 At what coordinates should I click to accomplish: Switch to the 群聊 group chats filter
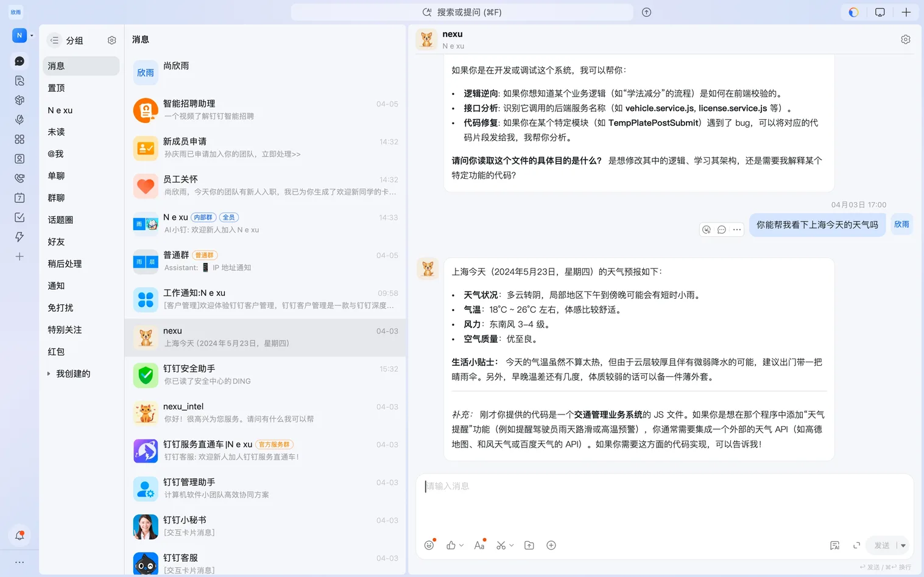coord(55,197)
